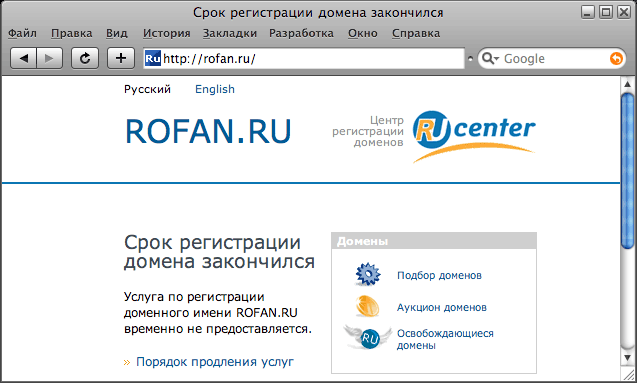The image size is (637, 383).
Task: Click the resize grip at the window corner
Action: point(628,374)
